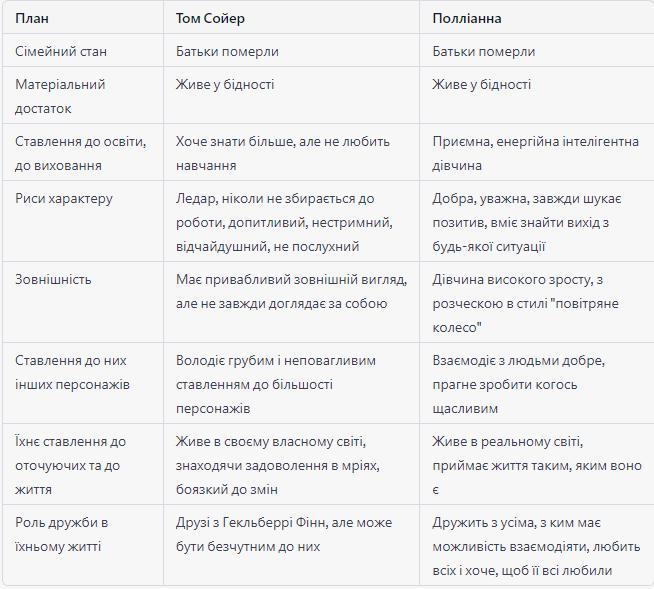Click the cell starting with "Ледар"
This screenshot has height=589, width=654.
click(283, 222)
